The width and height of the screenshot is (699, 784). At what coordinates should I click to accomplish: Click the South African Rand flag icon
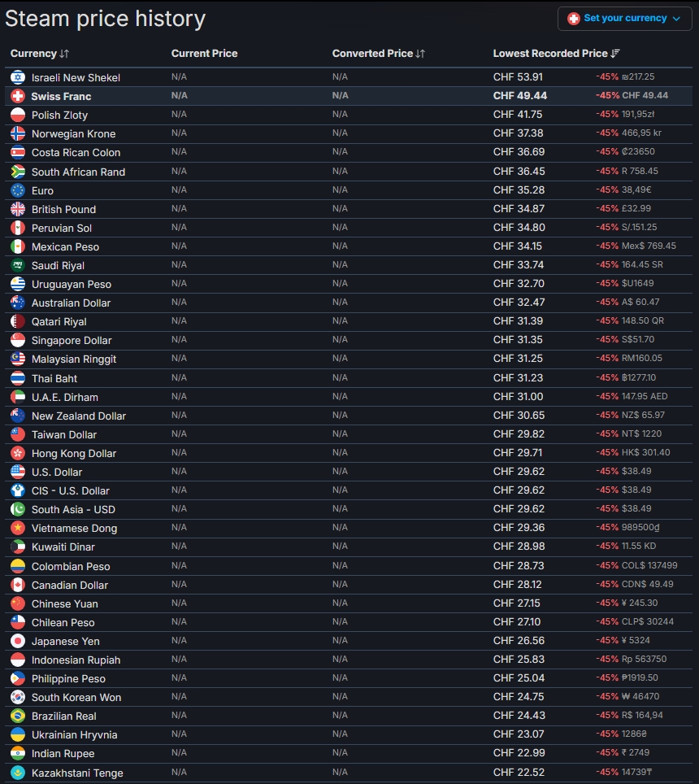[18, 172]
